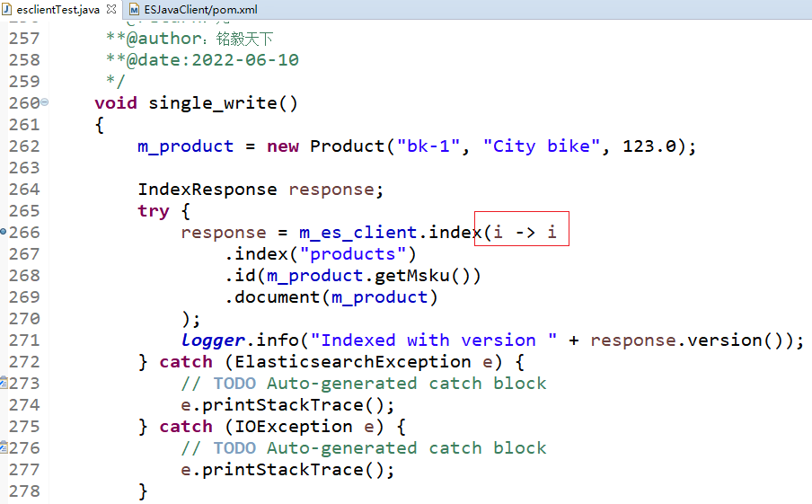Switch to the esclientTest.java tab
Image resolution: width=812 pixels, height=504 pixels.
click(57, 9)
